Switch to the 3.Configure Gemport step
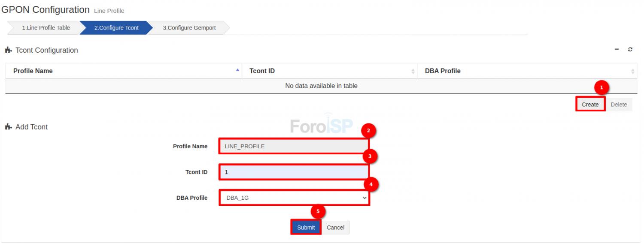Image resolution: width=644 pixels, height=246 pixels. pos(189,28)
